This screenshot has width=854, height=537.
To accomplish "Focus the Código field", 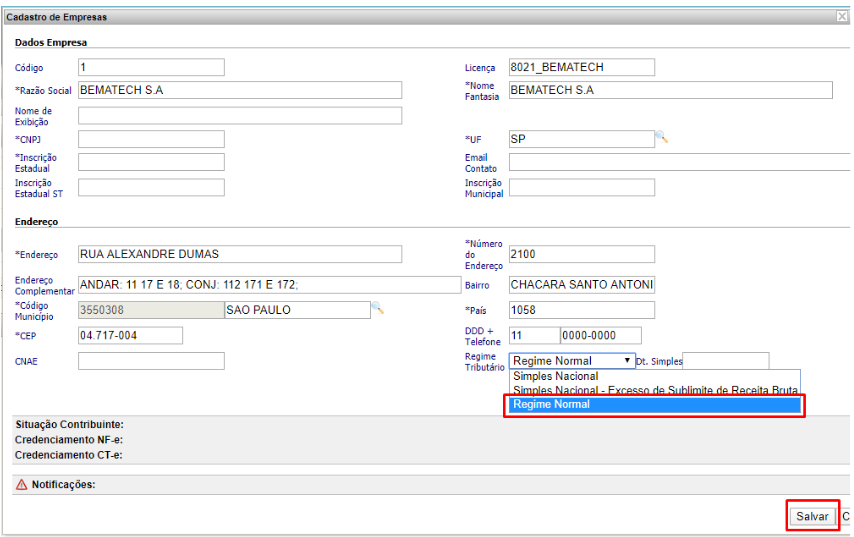I will pyautogui.click(x=151, y=67).
